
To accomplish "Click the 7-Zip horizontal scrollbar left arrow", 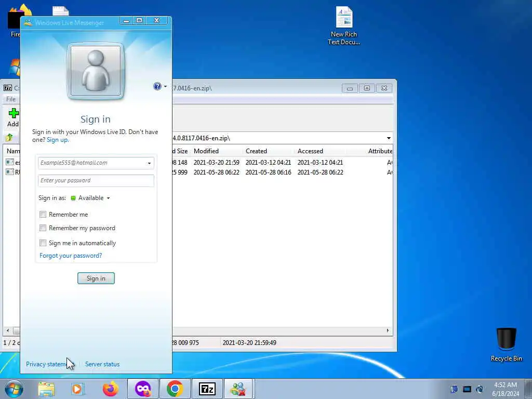I will 8,330.
